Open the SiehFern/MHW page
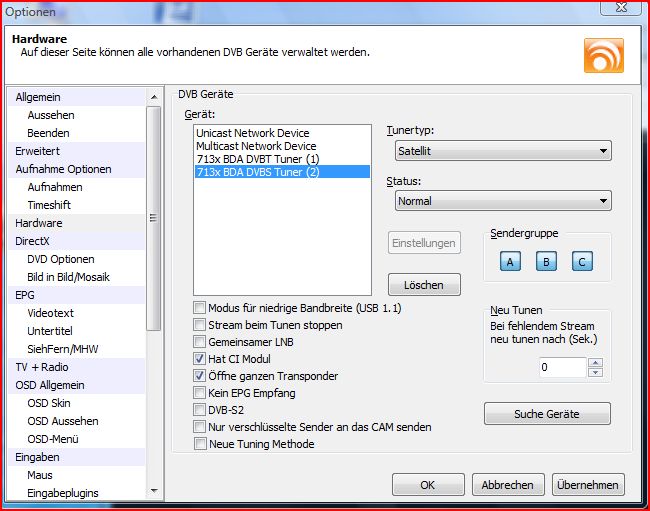650x511 pixels. 76,349
